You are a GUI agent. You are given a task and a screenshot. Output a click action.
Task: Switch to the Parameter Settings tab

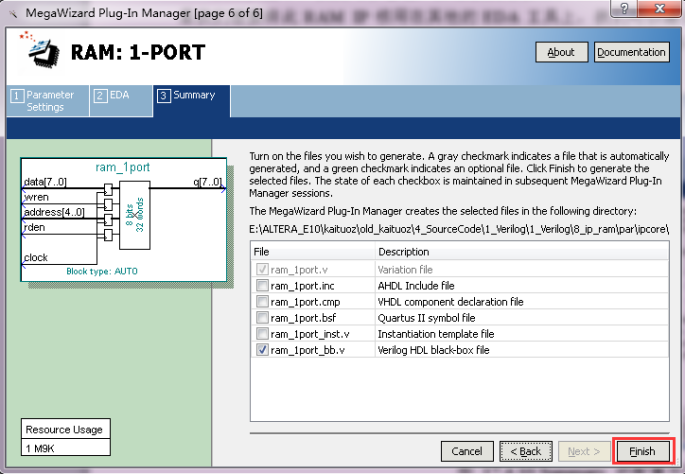coord(48,101)
